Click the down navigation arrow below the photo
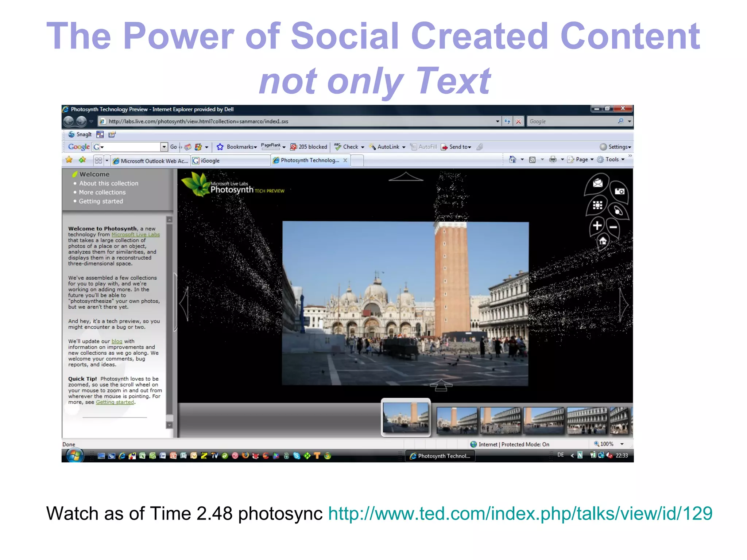 pyautogui.click(x=441, y=385)
